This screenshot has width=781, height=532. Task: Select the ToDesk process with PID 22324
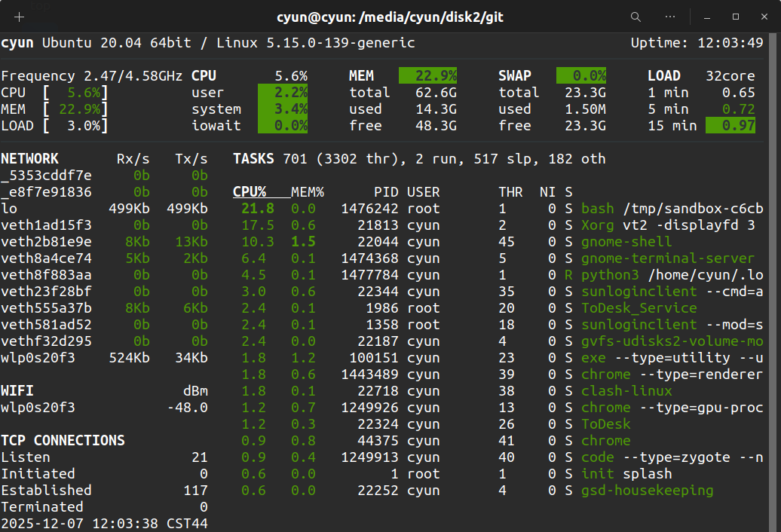coord(605,424)
